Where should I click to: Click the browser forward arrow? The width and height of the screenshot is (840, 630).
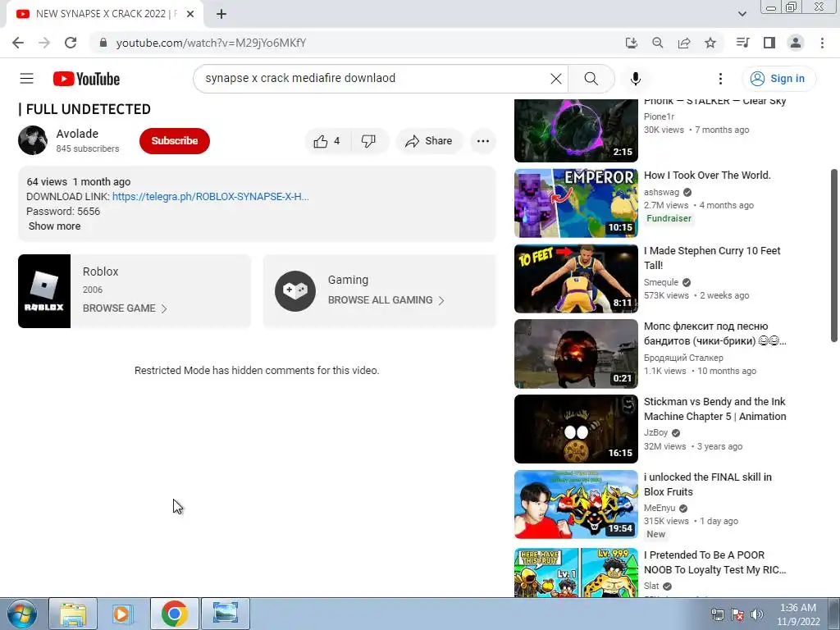tap(44, 43)
